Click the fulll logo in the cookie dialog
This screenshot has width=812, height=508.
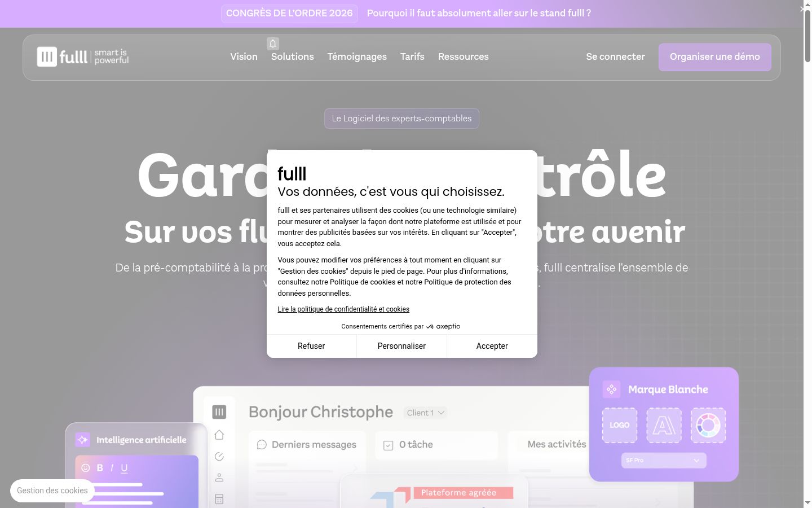pos(292,174)
